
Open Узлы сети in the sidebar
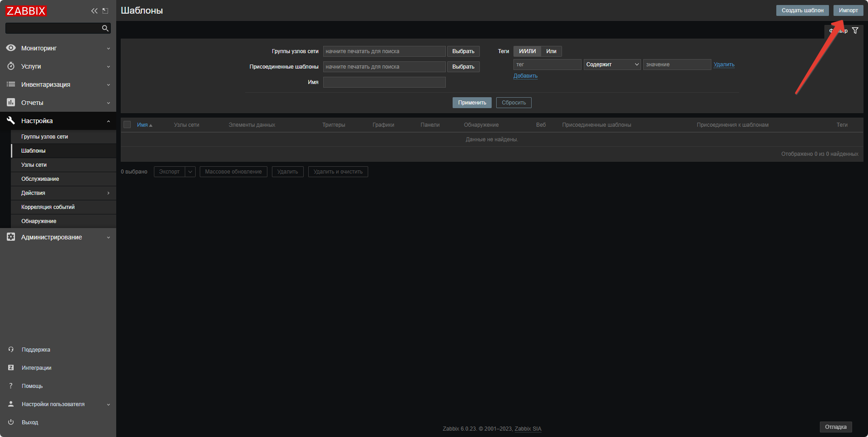click(34, 165)
